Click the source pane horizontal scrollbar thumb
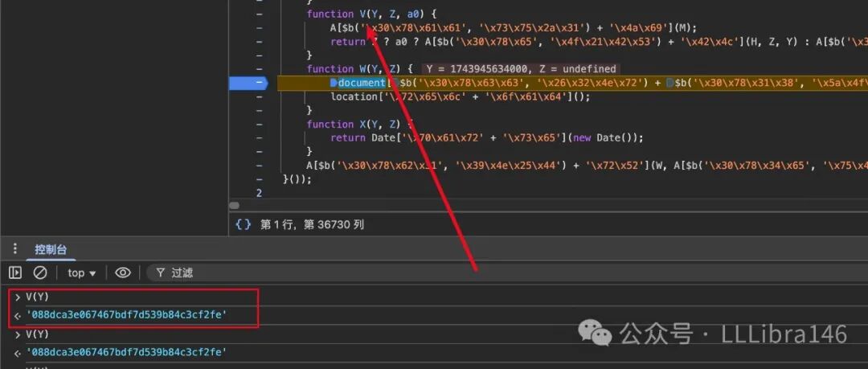The image size is (868, 369). 235,205
